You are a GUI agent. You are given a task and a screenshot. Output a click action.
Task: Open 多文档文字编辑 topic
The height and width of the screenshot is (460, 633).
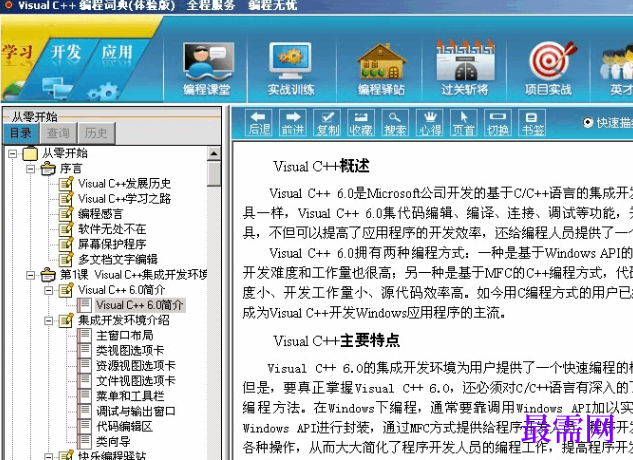(x=118, y=259)
